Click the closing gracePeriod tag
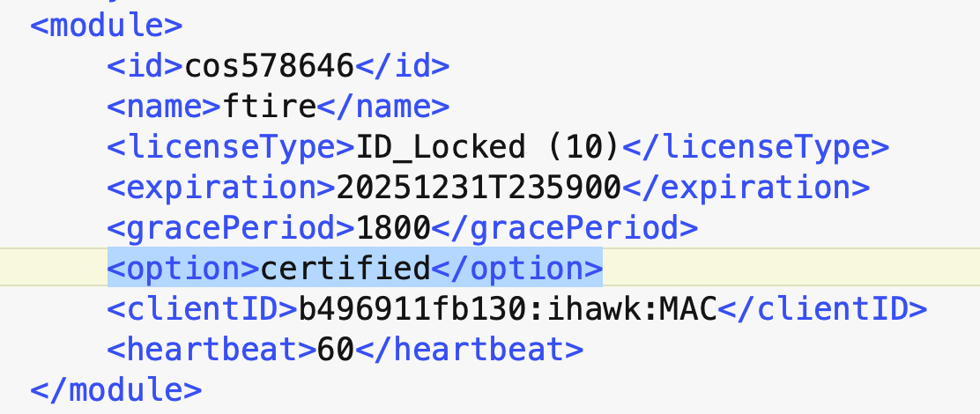The width and height of the screenshot is (980, 414). (x=564, y=228)
